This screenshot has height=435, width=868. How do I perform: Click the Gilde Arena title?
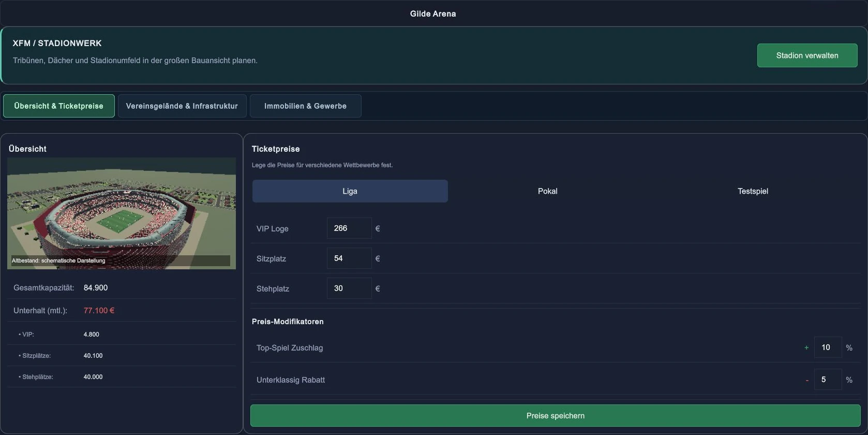point(433,14)
